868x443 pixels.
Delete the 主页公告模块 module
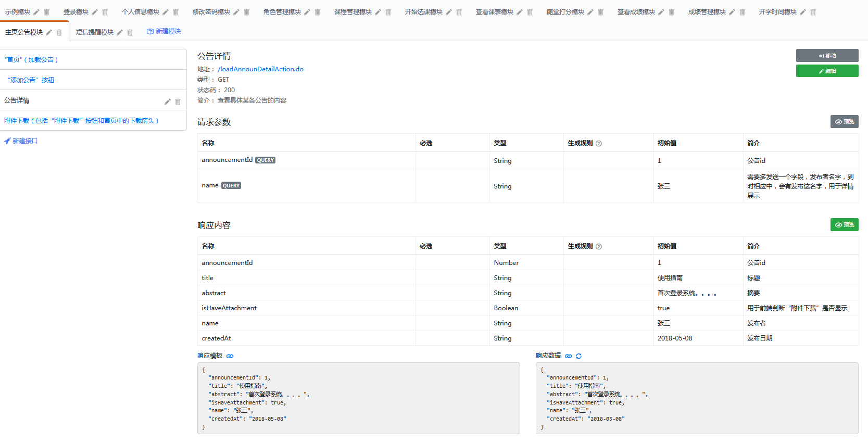click(59, 32)
